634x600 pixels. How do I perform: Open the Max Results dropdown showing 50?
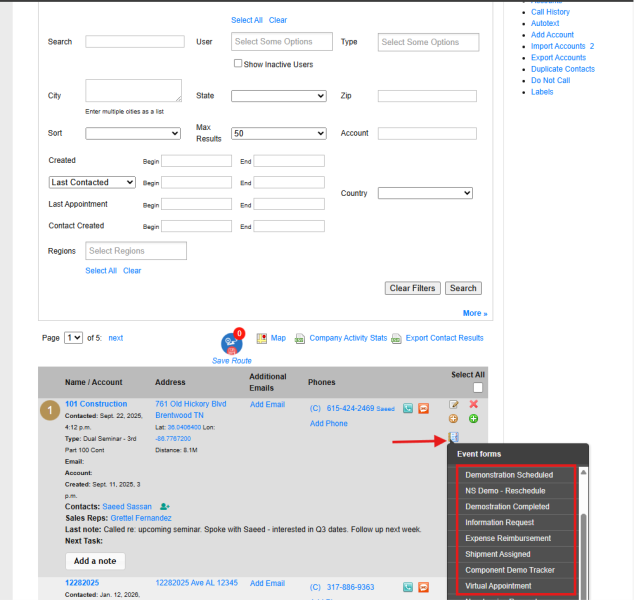279,133
